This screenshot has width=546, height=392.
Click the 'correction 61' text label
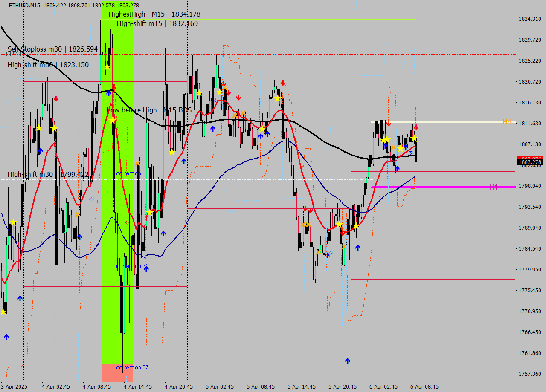[132, 266]
